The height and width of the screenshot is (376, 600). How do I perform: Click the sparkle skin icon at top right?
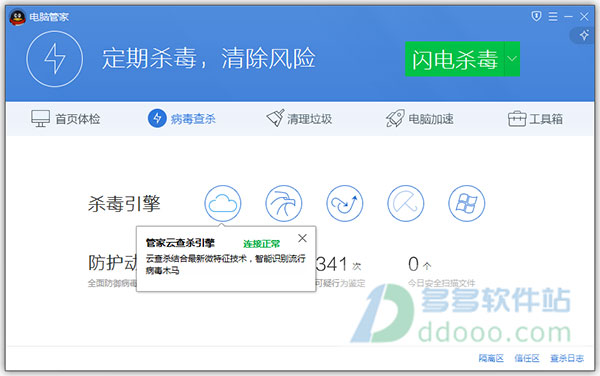pyautogui.click(x=584, y=35)
